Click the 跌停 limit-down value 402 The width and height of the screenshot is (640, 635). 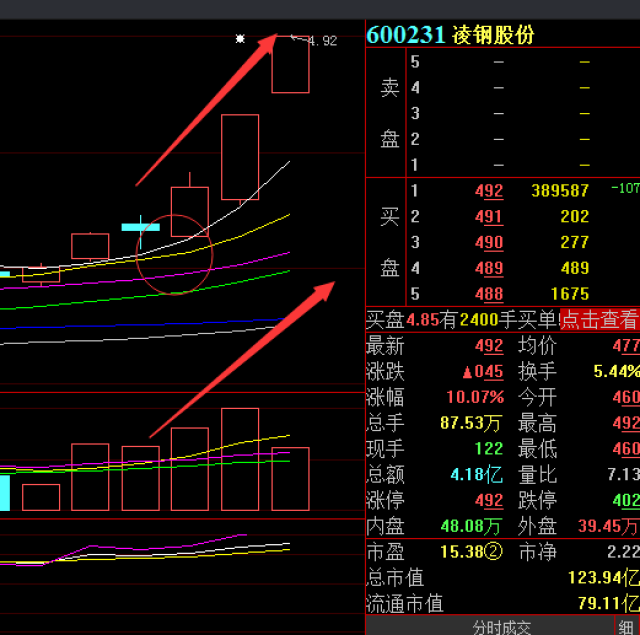click(626, 500)
